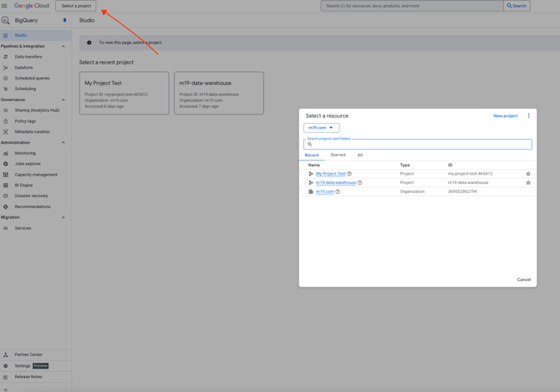The height and width of the screenshot is (392, 560).
Task: Click help icon beside m19.com
Action: [x=338, y=191]
